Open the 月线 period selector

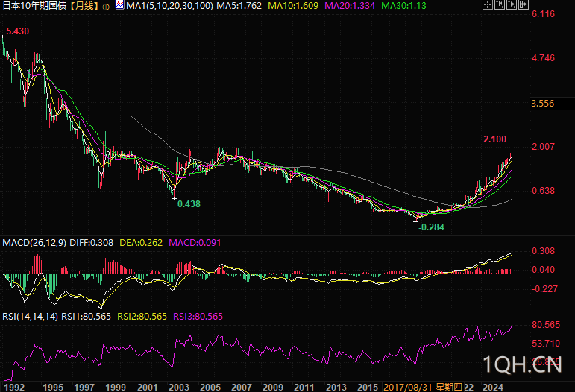click(x=84, y=6)
